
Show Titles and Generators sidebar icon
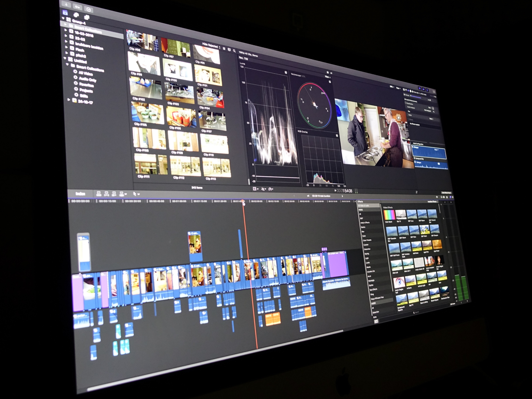point(87,17)
